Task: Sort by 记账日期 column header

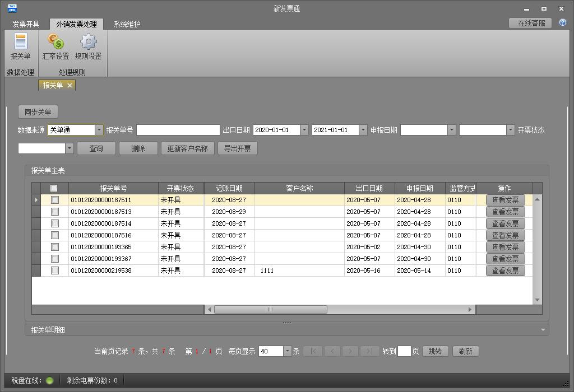Action: 229,188
